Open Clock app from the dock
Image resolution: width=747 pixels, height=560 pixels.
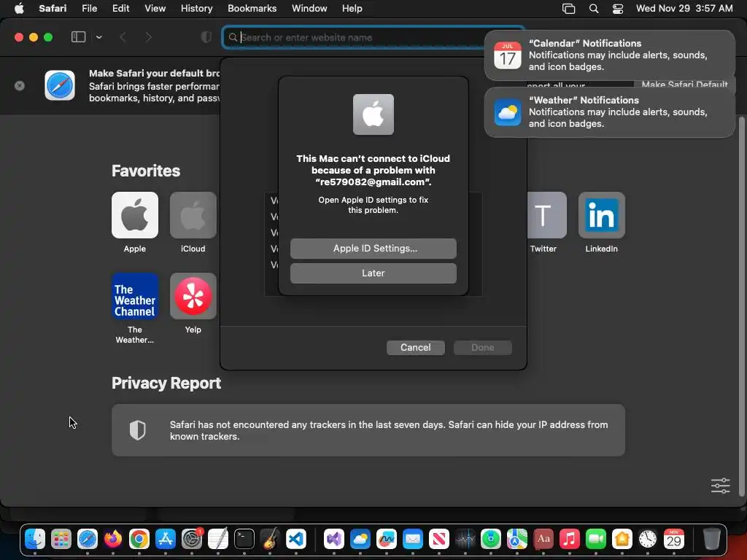click(x=648, y=539)
